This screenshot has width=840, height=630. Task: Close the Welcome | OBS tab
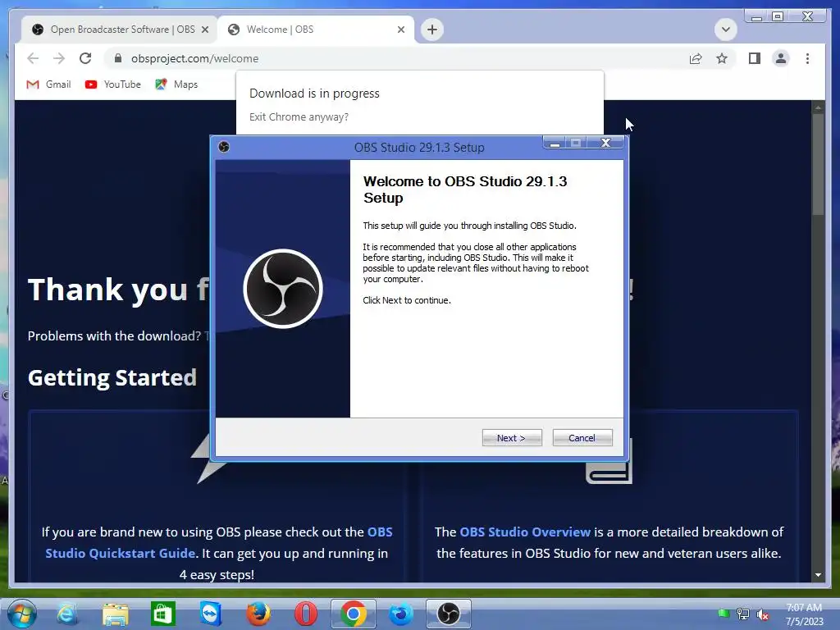400,30
